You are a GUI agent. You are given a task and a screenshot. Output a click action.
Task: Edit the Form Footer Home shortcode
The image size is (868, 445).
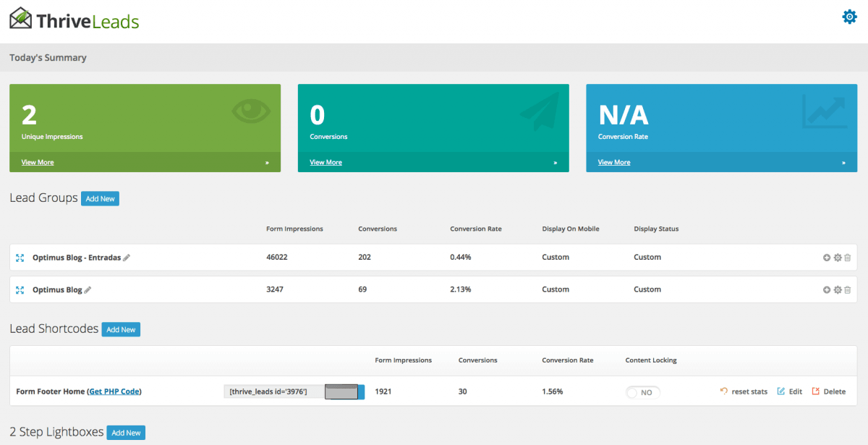(789, 391)
